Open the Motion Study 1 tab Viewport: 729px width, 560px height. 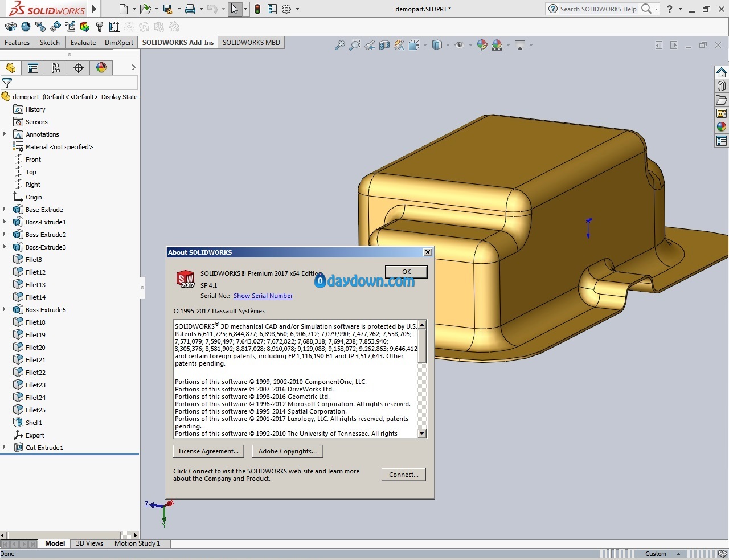[137, 543]
